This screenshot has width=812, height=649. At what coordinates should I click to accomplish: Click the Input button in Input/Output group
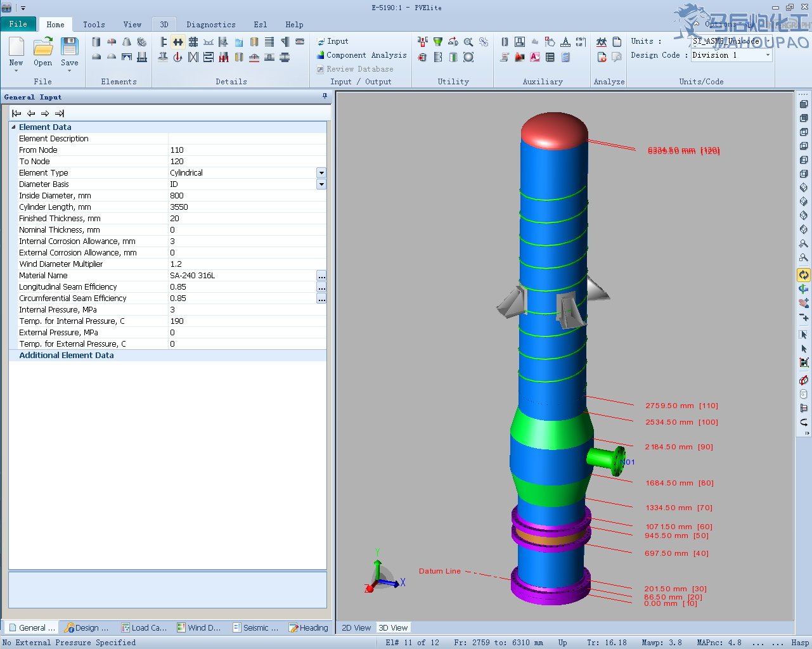pyautogui.click(x=333, y=41)
